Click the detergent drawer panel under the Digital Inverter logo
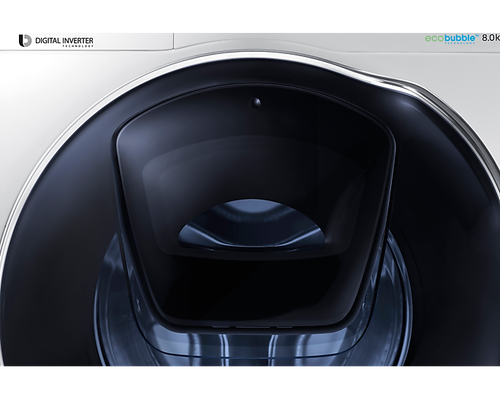The width and height of the screenshot is (500, 400). (87, 42)
